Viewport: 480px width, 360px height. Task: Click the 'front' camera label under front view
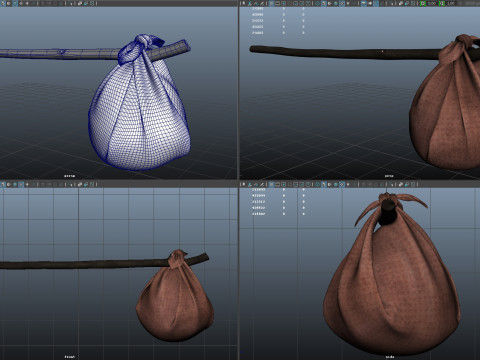pyautogui.click(x=70, y=357)
